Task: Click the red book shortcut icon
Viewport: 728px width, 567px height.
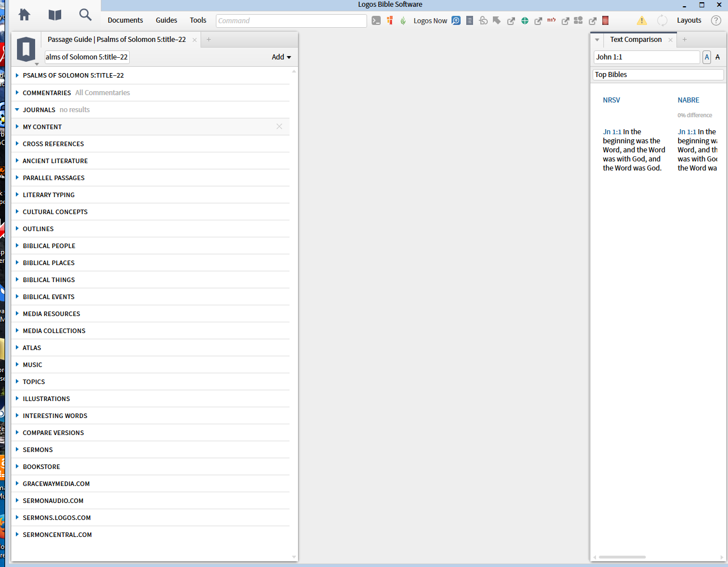Action: [605, 20]
